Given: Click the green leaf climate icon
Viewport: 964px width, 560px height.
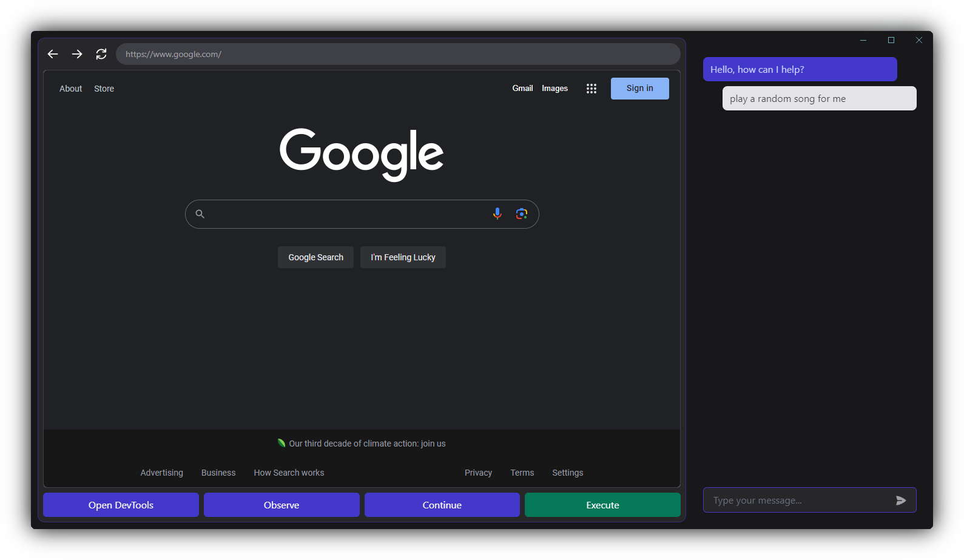Looking at the screenshot, I should click(x=281, y=443).
